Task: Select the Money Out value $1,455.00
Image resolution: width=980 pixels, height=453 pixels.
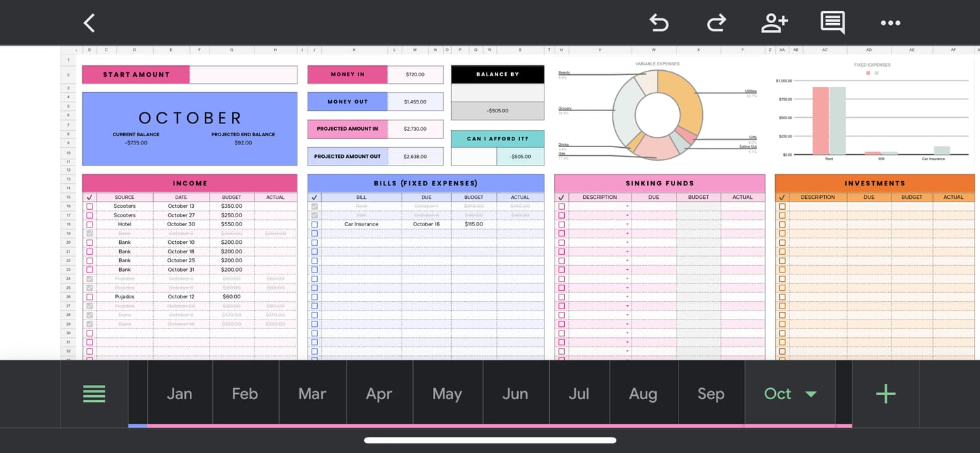Action: click(x=415, y=101)
